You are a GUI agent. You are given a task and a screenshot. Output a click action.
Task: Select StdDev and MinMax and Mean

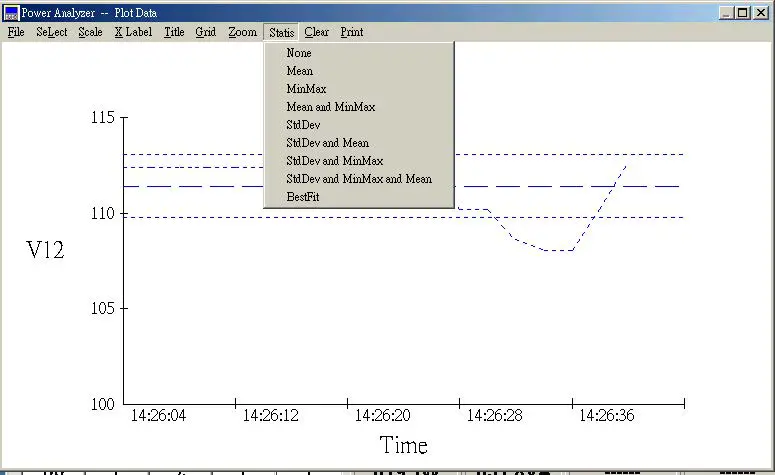click(x=359, y=179)
